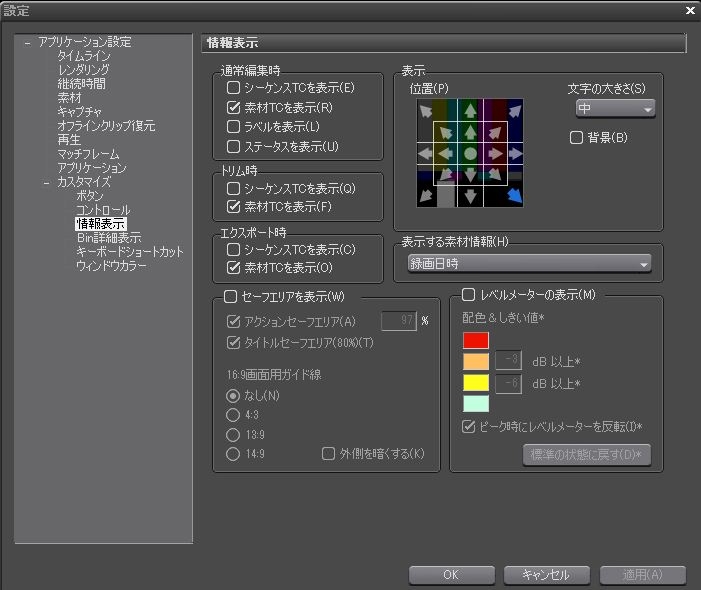Open the 表示する素材情報 dropdown showing 録画日時

click(x=529, y=264)
